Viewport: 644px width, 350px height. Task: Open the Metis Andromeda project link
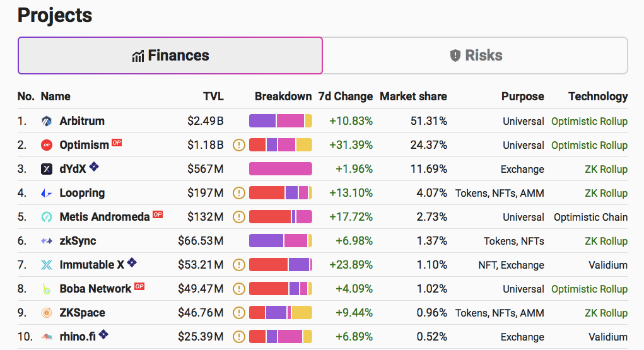coord(104,217)
